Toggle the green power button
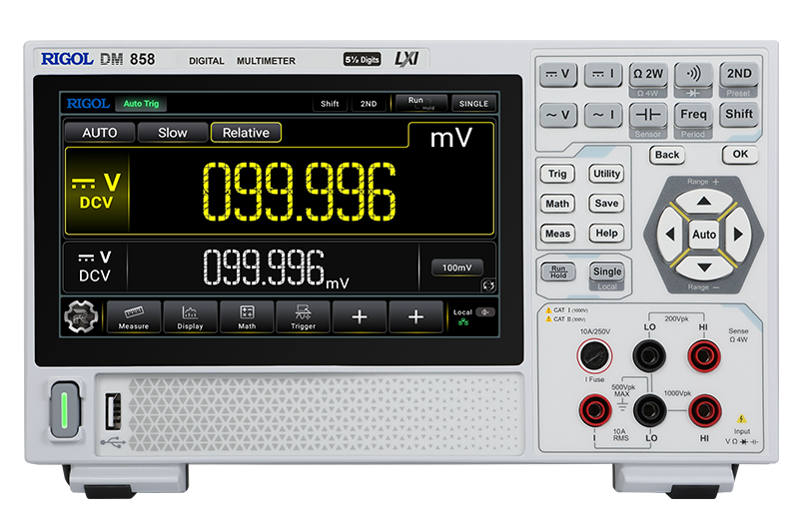799x532 pixels. (65, 410)
